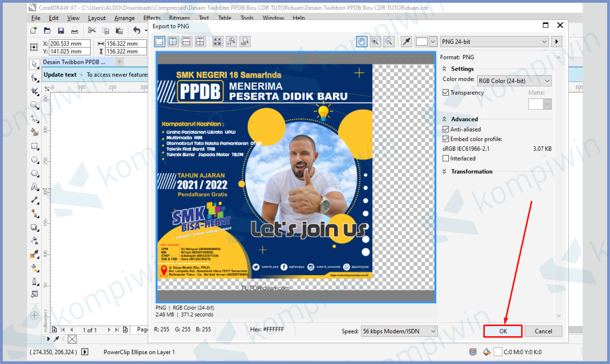610x364 pixels.
Task: Click the Zoom in magnifier icon
Action: 375,42
